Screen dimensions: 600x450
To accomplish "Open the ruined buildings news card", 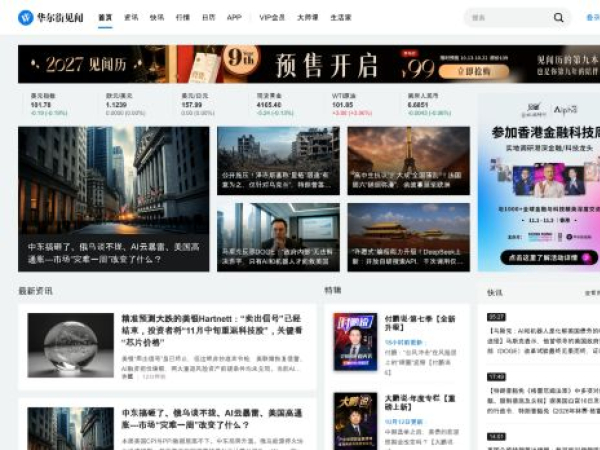I will click(278, 161).
